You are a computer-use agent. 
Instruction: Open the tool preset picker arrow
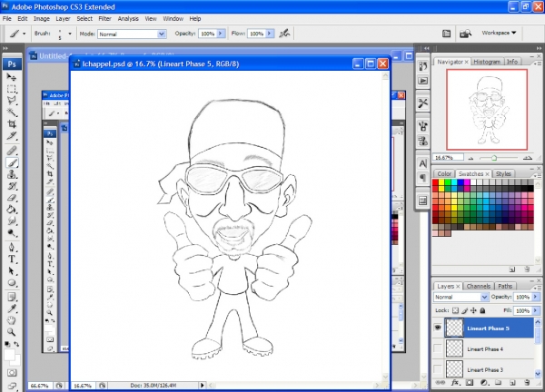pos(24,34)
